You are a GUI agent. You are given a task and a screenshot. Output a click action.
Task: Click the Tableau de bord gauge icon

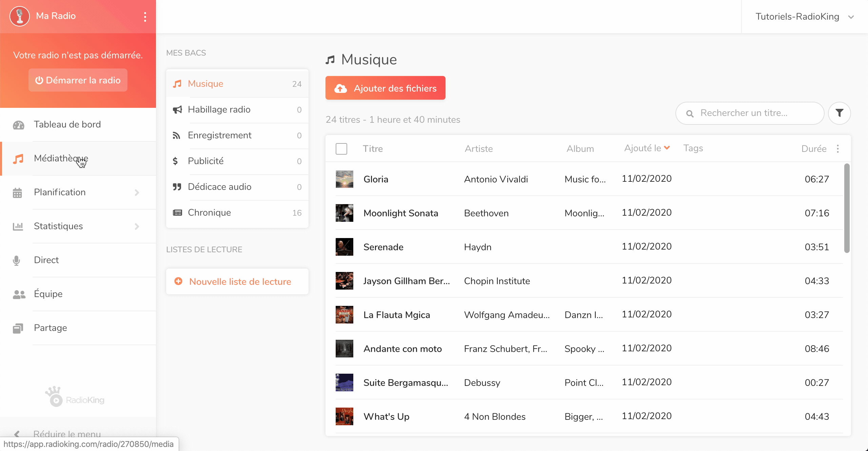click(18, 125)
